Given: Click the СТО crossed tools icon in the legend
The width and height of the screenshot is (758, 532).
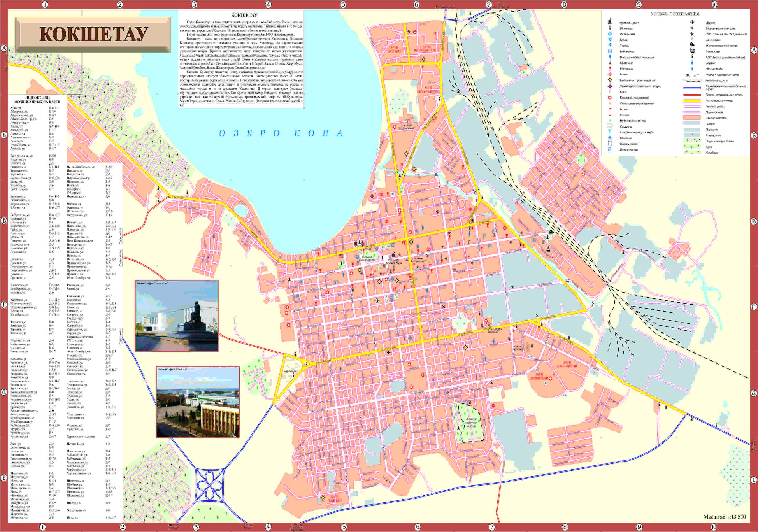Looking at the screenshot, I should coord(692,34).
